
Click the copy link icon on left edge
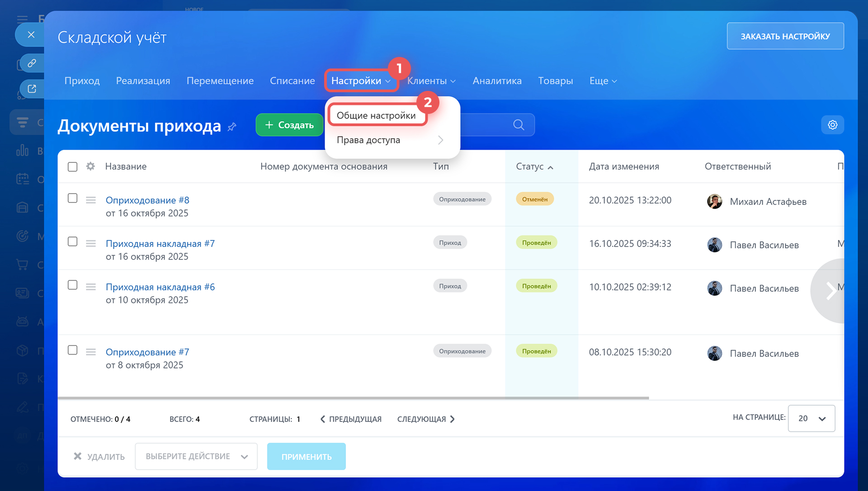32,63
